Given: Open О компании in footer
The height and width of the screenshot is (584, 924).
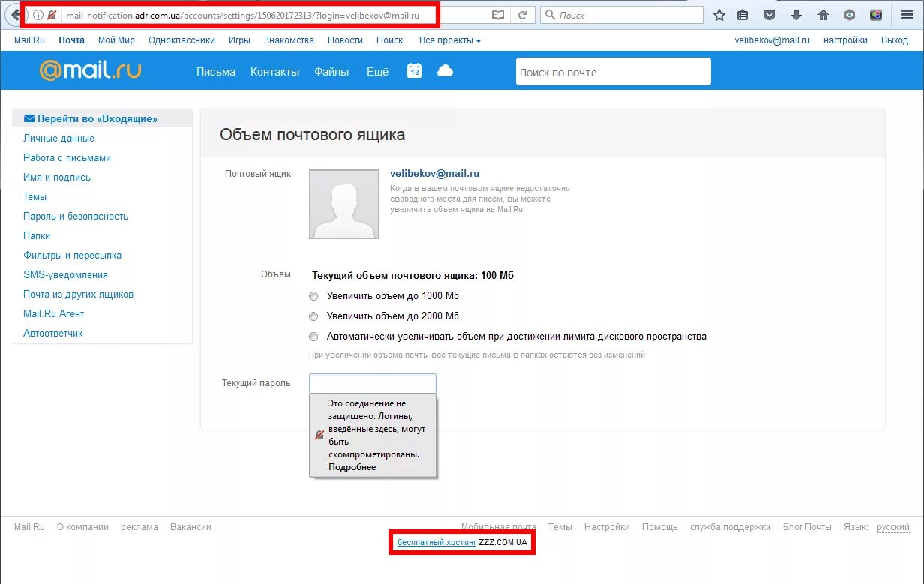Looking at the screenshot, I should [x=82, y=527].
